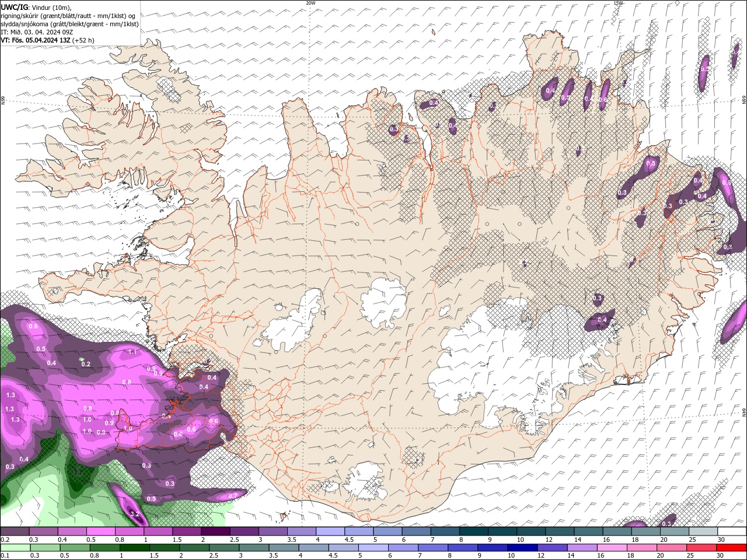Pick the blue-violet 12 swatch in rain legend row

tap(551, 548)
